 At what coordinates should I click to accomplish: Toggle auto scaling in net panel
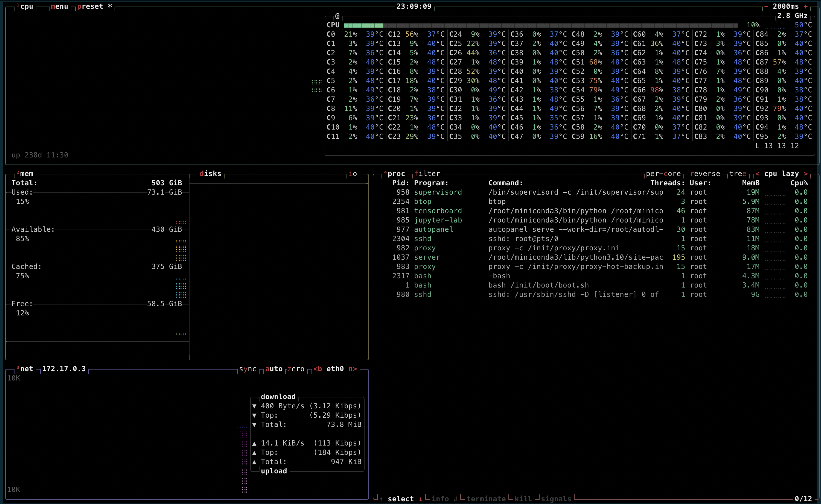[274, 369]
